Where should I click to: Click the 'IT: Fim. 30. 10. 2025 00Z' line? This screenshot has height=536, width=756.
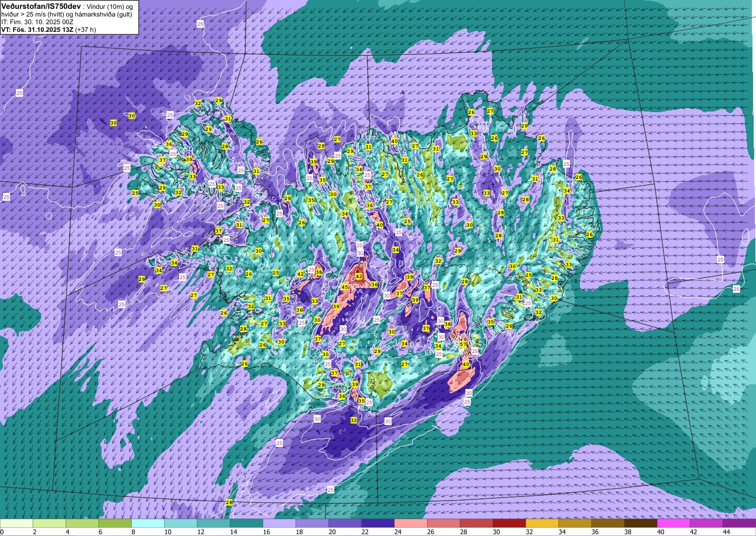coord(37,21)
